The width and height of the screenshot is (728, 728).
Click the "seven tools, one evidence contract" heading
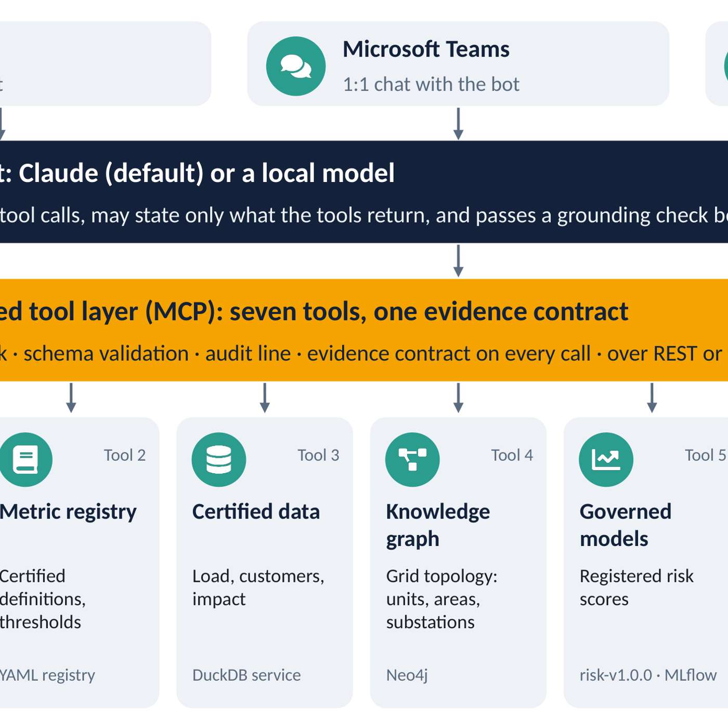429,311
